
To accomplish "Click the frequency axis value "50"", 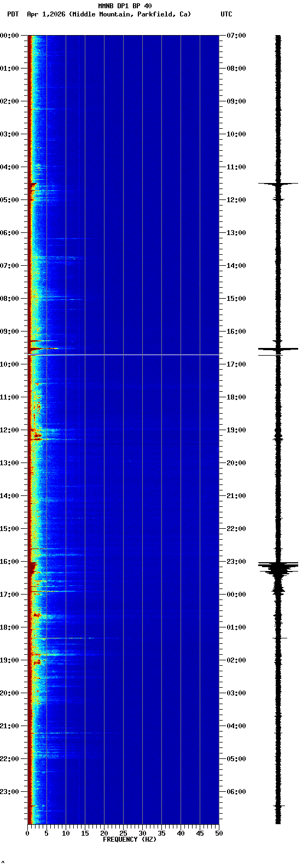I will [x=219, y=833].
